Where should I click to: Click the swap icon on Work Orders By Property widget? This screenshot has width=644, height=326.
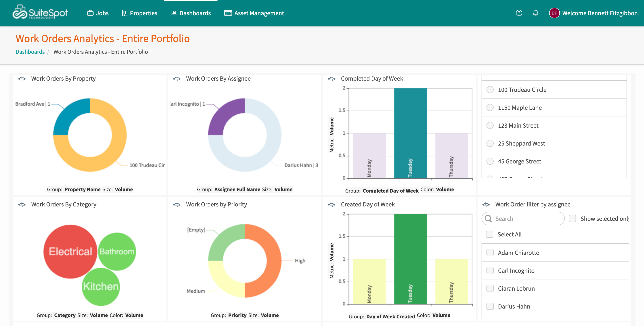[x=22, y=79]
